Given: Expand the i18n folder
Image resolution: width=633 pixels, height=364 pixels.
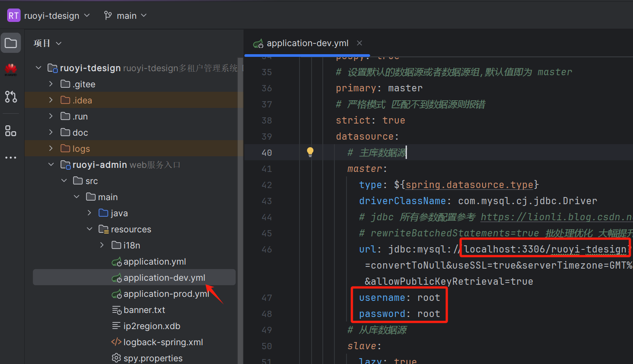Looking at the screenshot, I should tap(102, 245).
